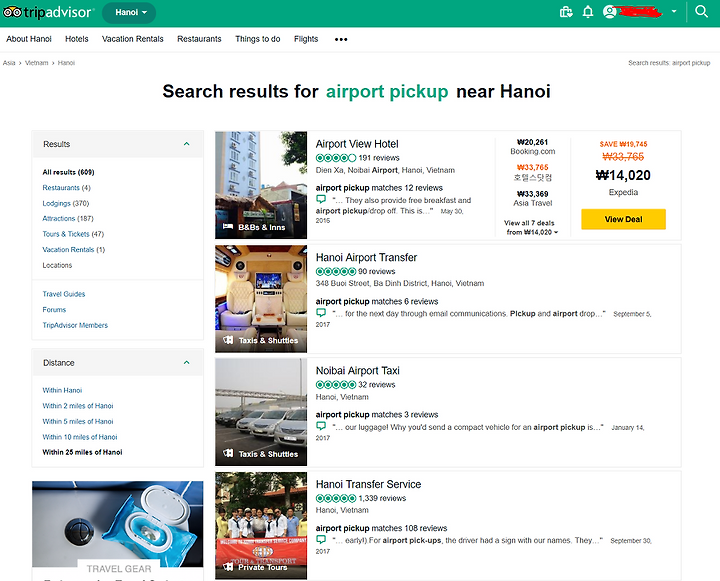The image size is (720, 581).
Task: Click the Hanoi Airport Transfer thumbnail
Action: coord(261,299)
